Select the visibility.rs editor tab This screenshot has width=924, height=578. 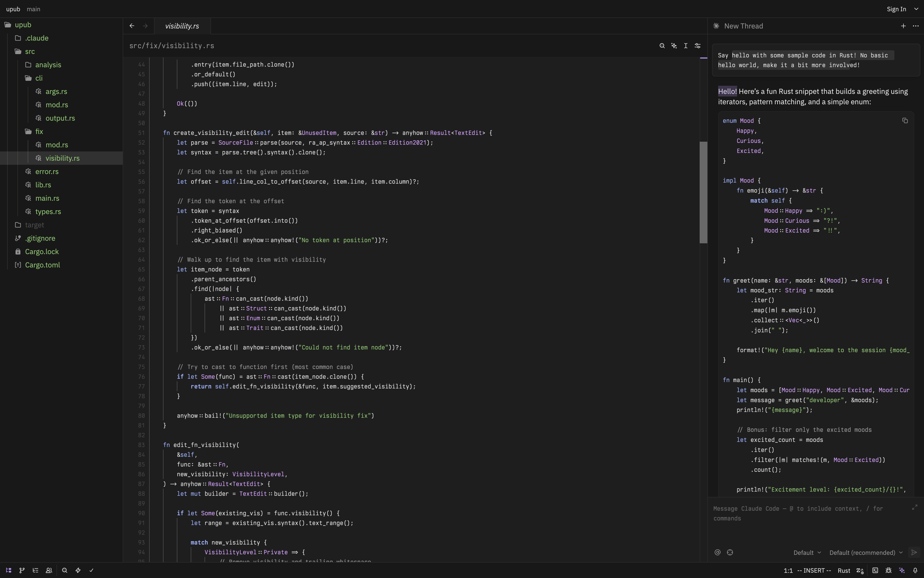[182, 26]
